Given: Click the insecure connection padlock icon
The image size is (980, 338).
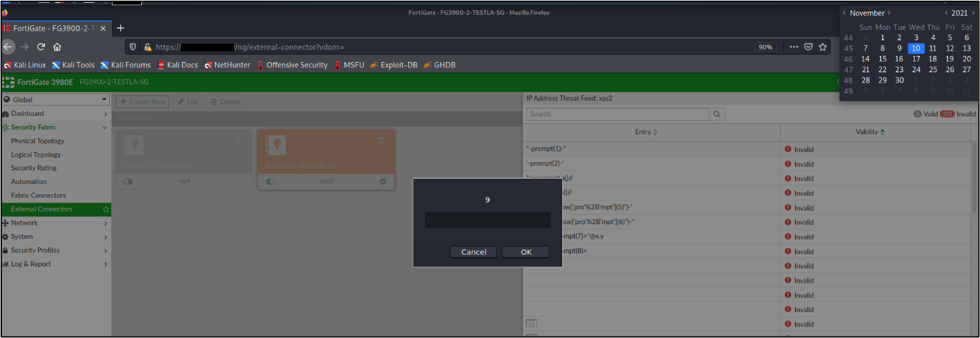Looking at the screenshot, I should pos(147,47).
